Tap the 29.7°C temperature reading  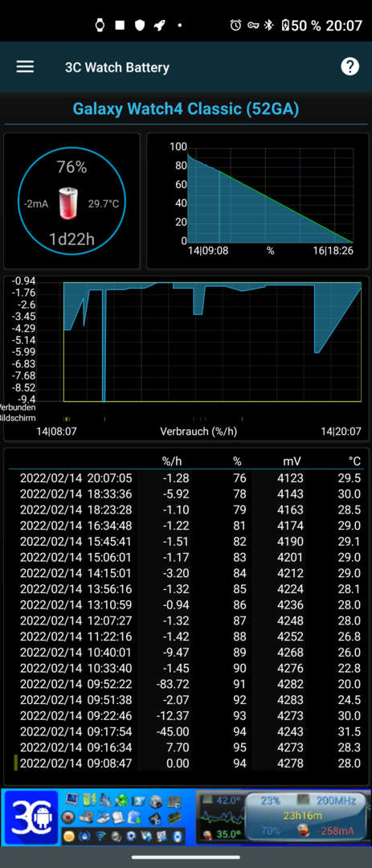click(x=104, y=203)
